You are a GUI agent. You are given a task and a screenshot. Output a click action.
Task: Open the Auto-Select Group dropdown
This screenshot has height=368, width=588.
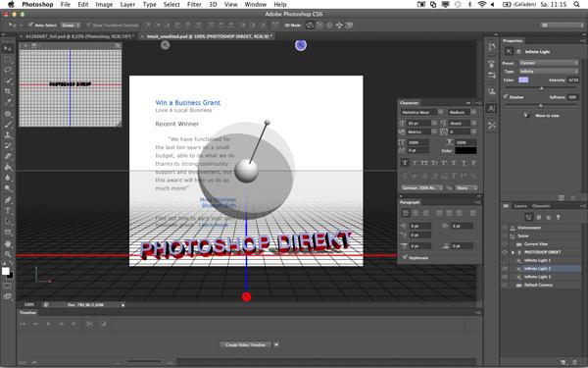click(71, 26)
